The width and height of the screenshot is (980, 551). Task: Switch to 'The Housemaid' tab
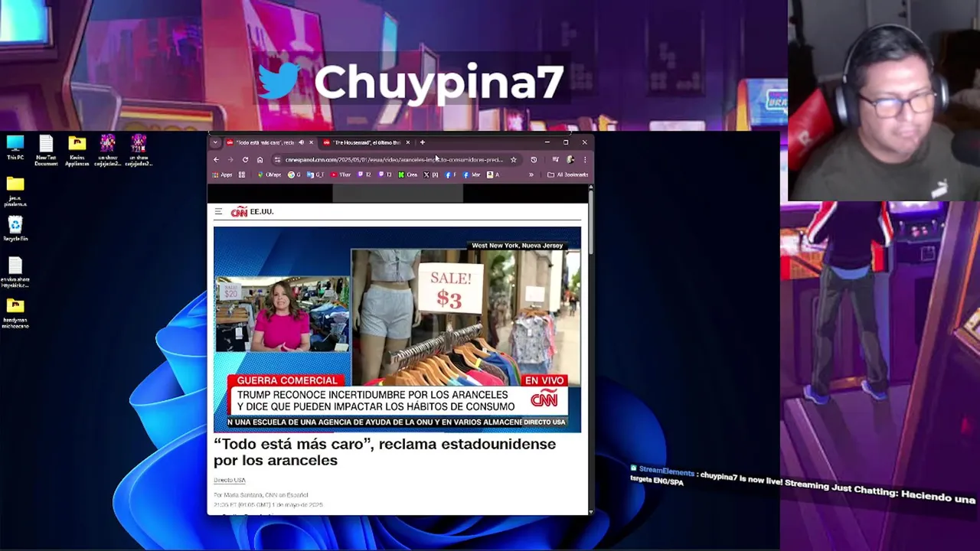367,142
